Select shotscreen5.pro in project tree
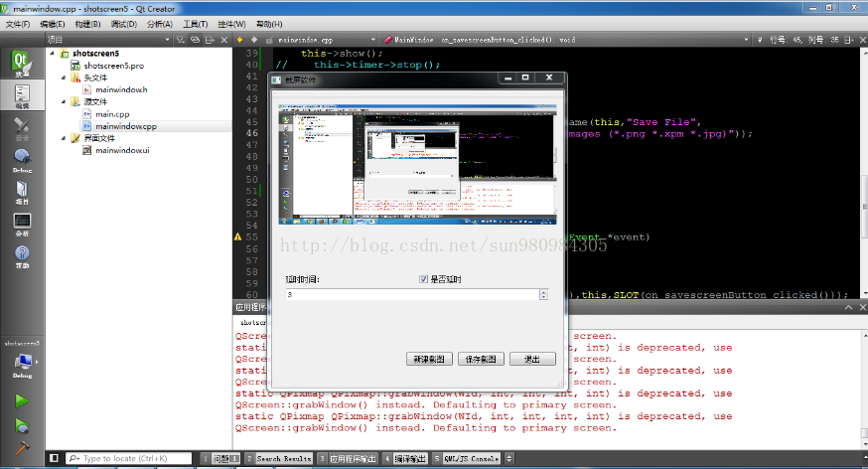868x469 pixels. click(113, 66)
